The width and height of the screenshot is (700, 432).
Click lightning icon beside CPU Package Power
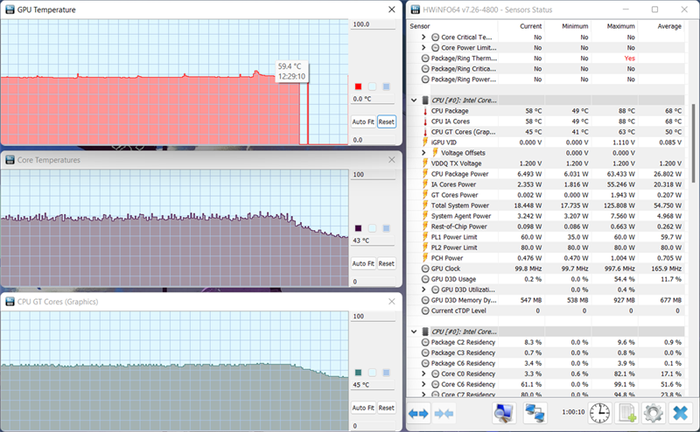(x=425, y=174)
